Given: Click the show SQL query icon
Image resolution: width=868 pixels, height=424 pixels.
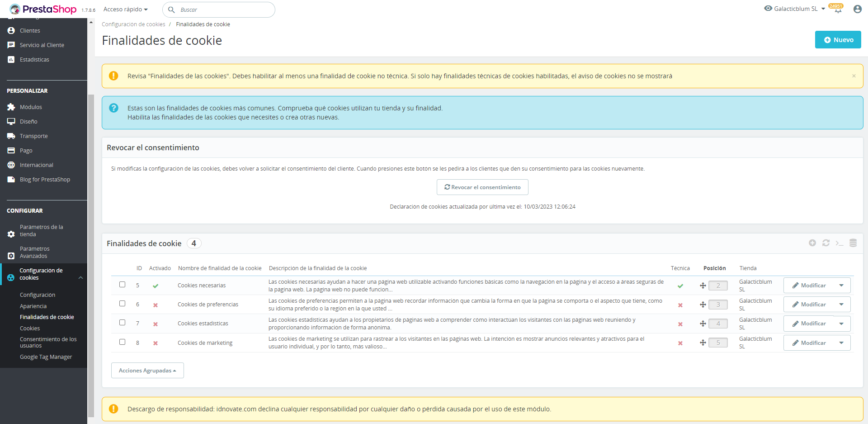Looking at the screenshot, I should pyautogui.click(x=840, y=243).
